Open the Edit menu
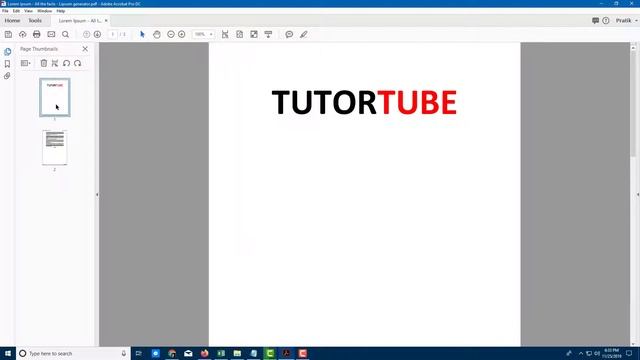 click(x=16, y=11)
